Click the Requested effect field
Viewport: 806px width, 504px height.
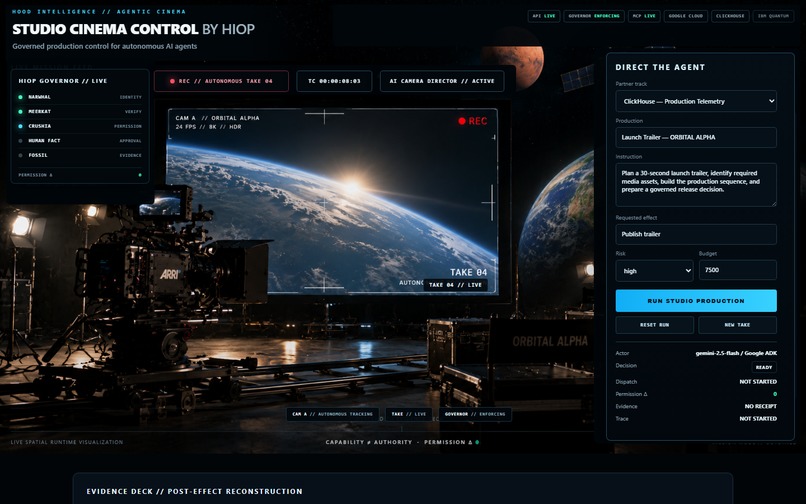[x=696, y=234]
